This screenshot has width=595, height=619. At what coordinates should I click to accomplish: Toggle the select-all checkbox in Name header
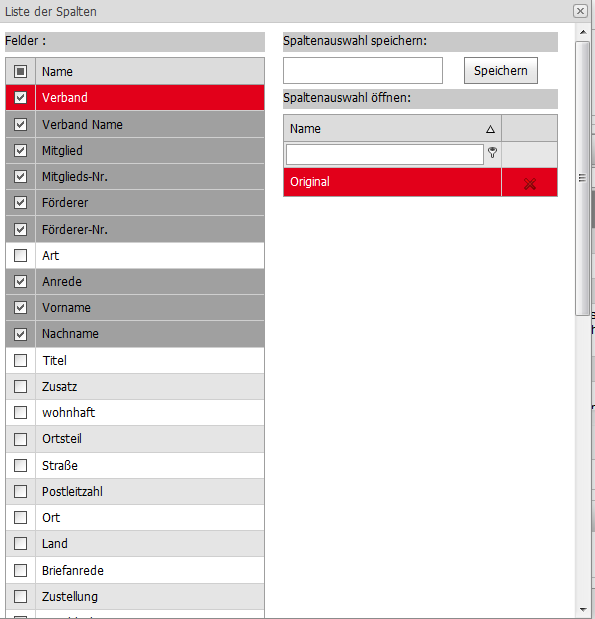pos(21,71)
